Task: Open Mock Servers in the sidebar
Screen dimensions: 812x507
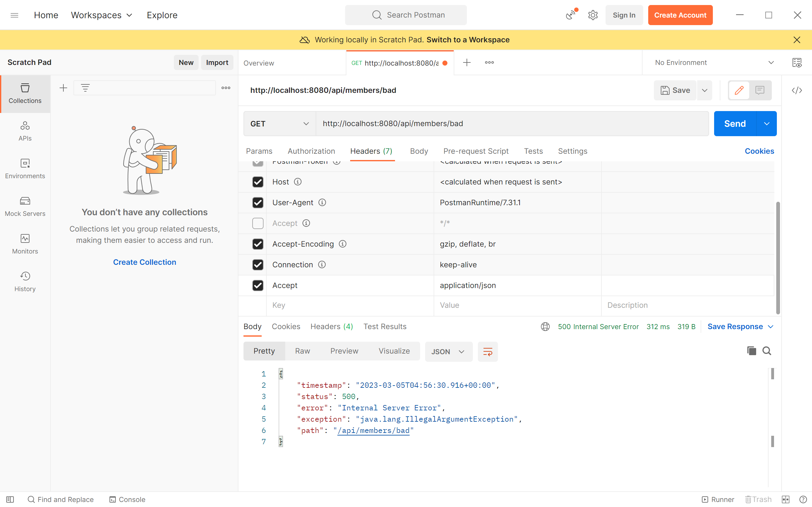Action: tap(25, 206)
